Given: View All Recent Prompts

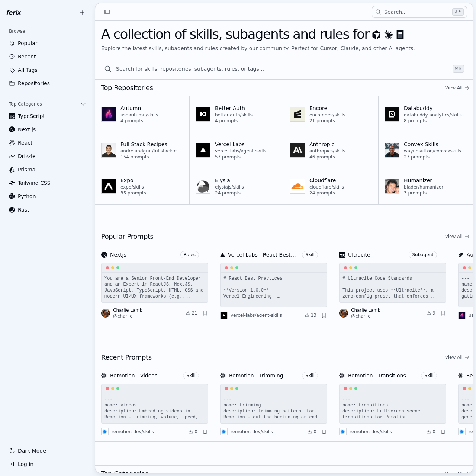Looking at the screenshot, I should point(457,357).
